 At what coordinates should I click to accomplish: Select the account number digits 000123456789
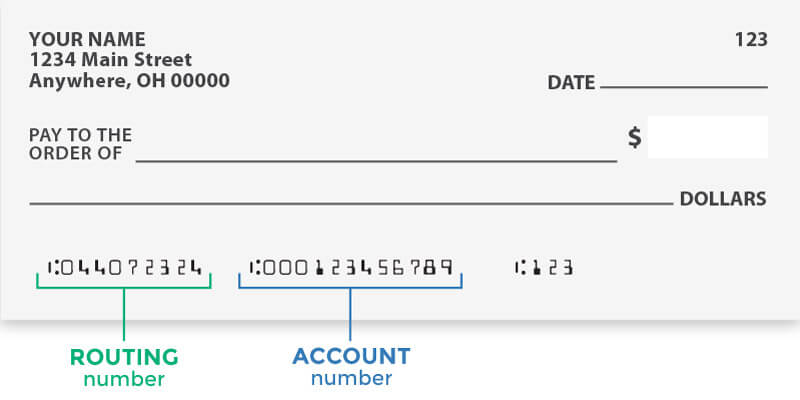[357, 268]
